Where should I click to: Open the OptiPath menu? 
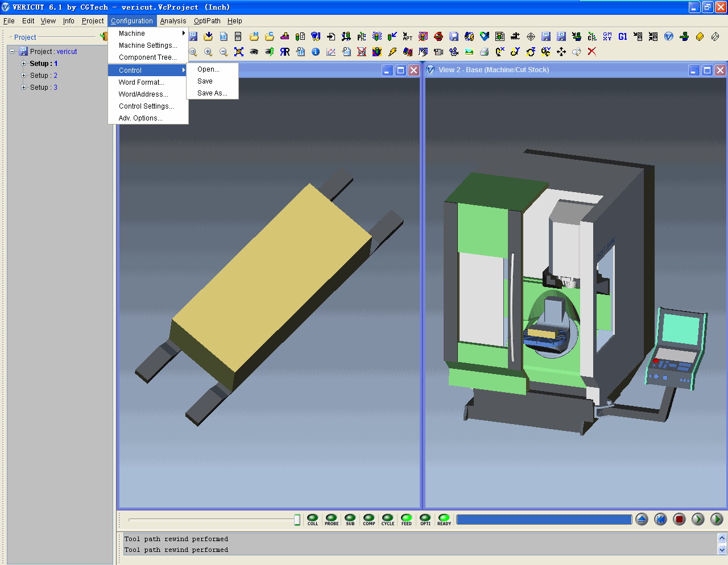tap(207, 21)
